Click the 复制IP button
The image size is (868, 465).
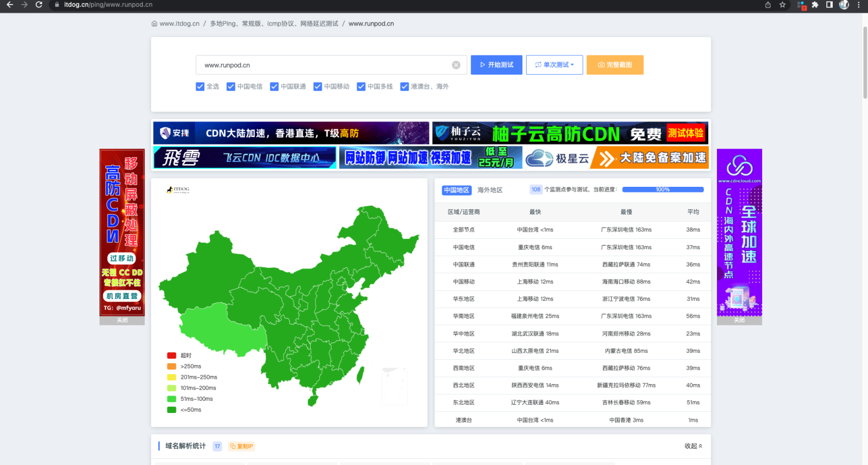coord(241,446)
